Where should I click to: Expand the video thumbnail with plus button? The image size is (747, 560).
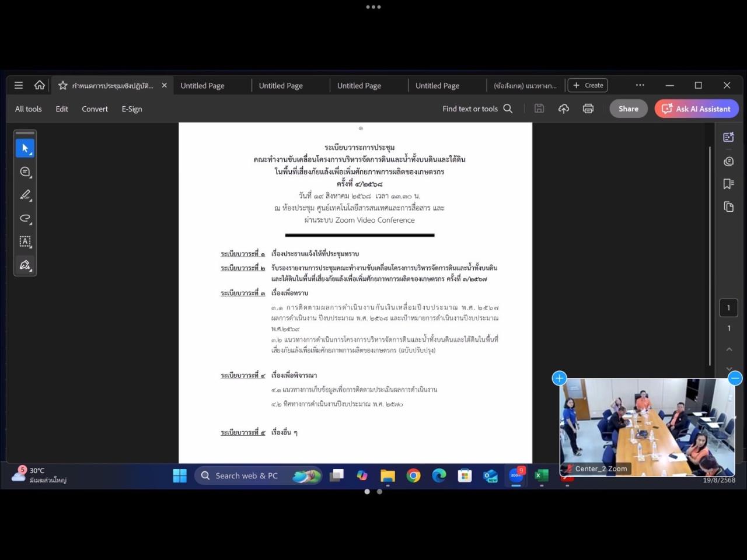click(559, 378)
